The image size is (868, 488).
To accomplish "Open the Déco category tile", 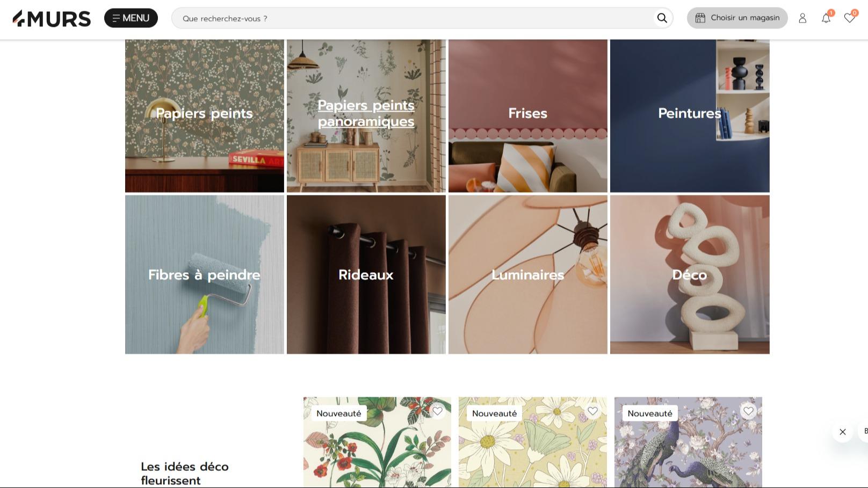I will pyautogui.click(x=690, y=275).
